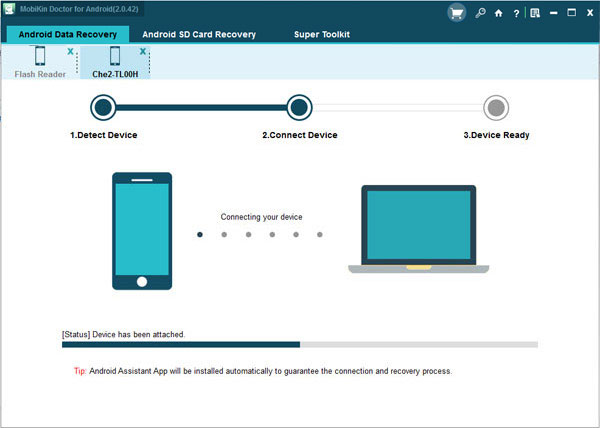Click the '3.Device Ready' label
The width and height of the screenshot is (600, 428).
pos(496,135)
